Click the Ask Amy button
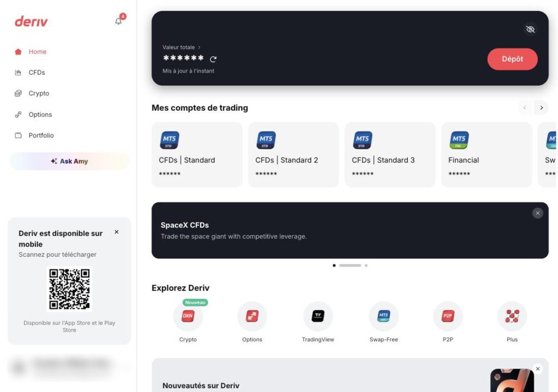Image resolution: width=558 pixels, height=392 pixels. (x=69, y=161)
